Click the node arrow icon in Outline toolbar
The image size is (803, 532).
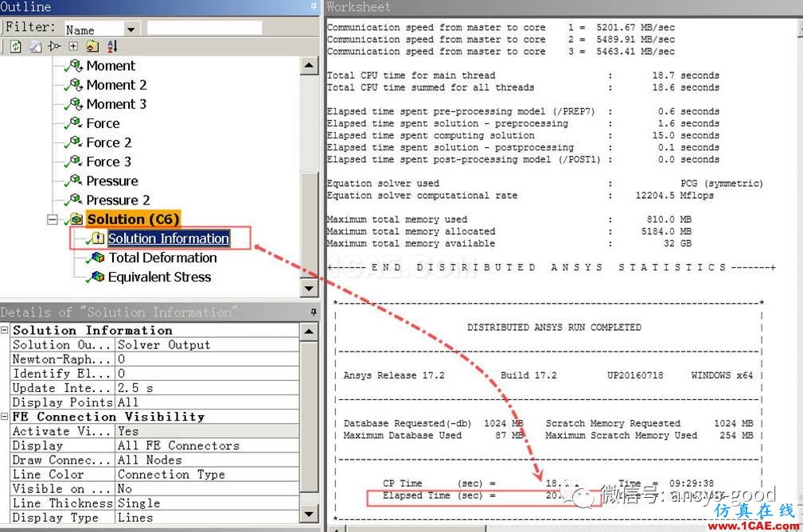click(x=54, y=47)
